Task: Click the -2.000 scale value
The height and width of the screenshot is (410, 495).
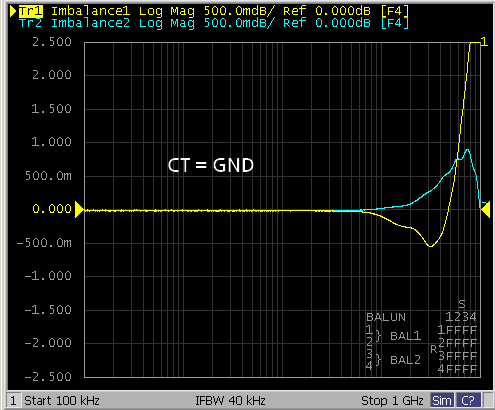Action: coord(48,343)
